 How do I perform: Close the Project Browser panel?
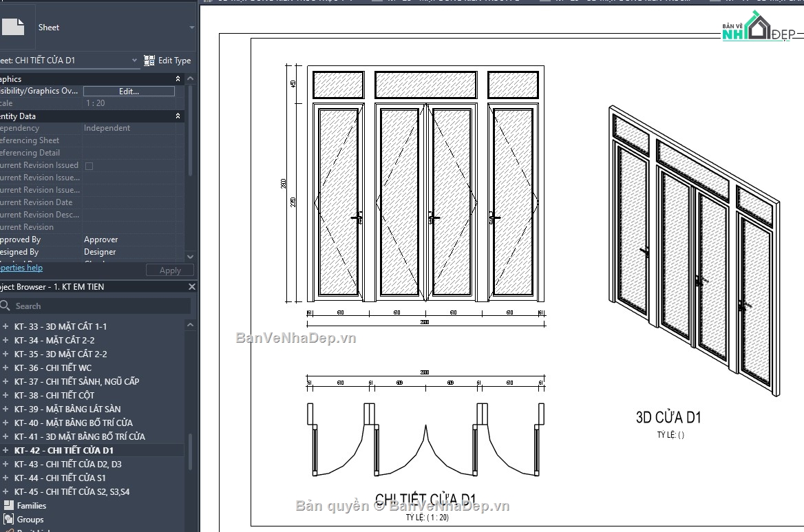192,286
